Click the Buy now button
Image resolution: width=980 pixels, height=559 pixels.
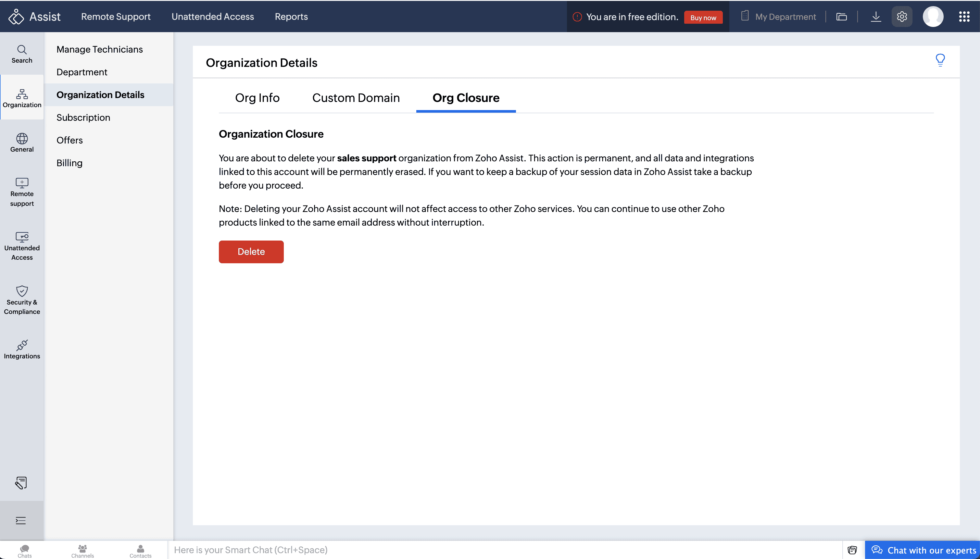click(703, 18)
